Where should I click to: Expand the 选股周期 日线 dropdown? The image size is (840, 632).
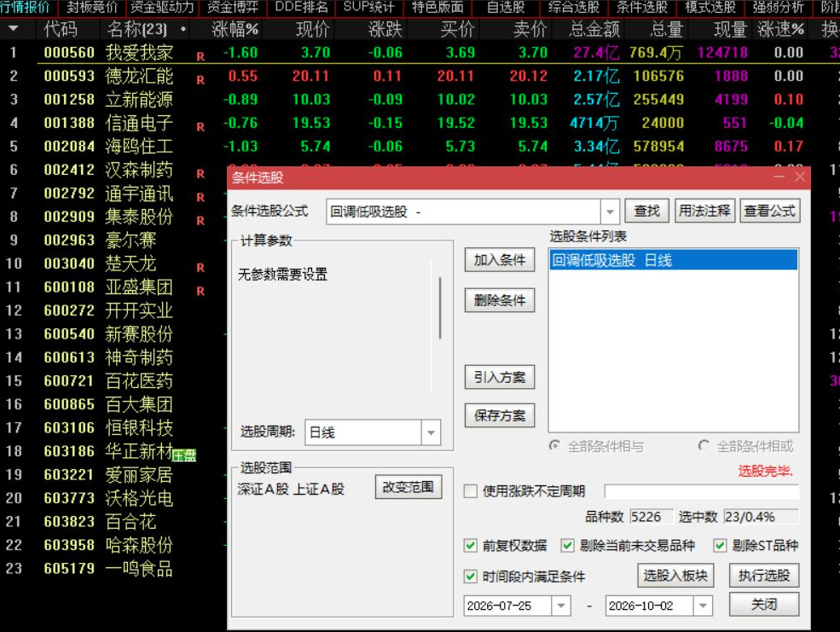pos(431,432)
